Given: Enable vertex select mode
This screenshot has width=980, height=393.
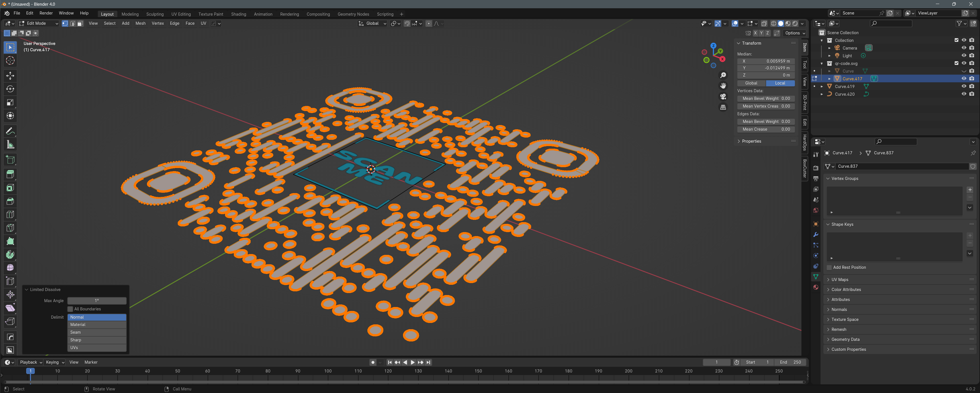Looking at the screenshot, I should click(x=65, y=24).
